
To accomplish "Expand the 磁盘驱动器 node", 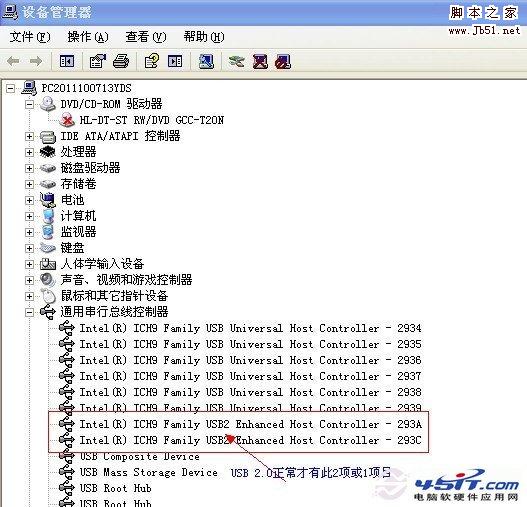I will pyautogui.click(x=30, y=168).
